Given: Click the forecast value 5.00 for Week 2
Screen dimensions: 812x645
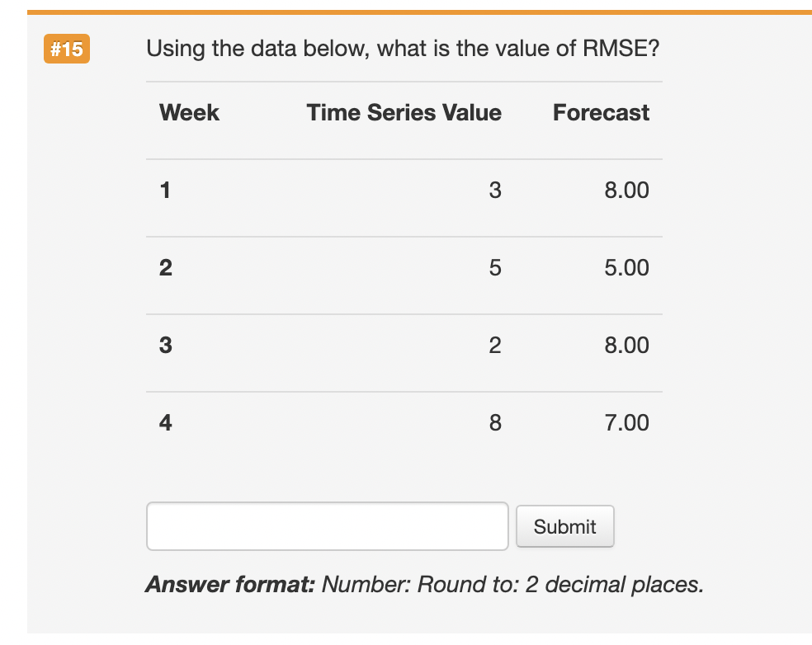Looking at the screenshot, I should [x=625, y=267].
